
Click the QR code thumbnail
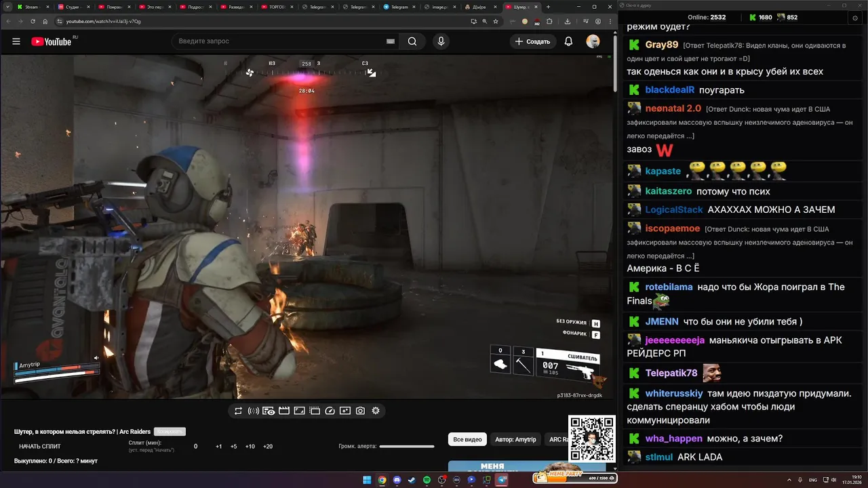(591, 439)
